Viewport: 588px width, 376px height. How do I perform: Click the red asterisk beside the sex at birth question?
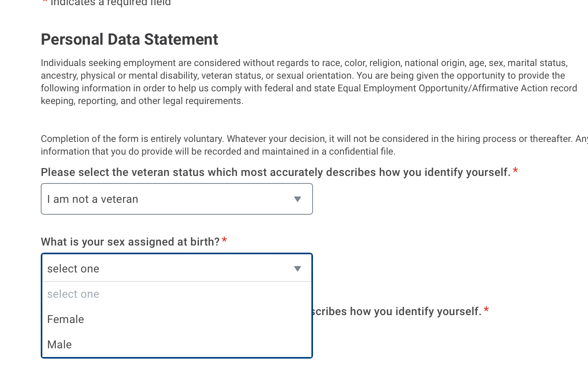(224, 240)
